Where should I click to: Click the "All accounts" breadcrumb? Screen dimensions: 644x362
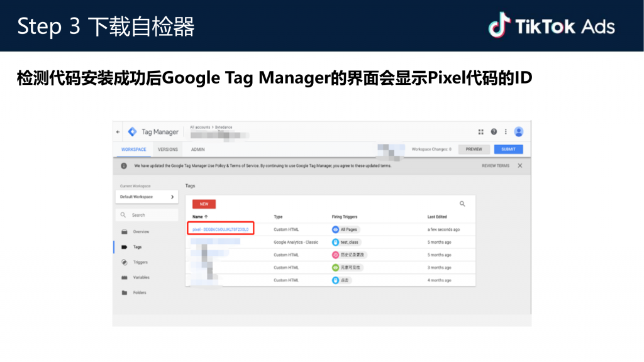(200, 127)
